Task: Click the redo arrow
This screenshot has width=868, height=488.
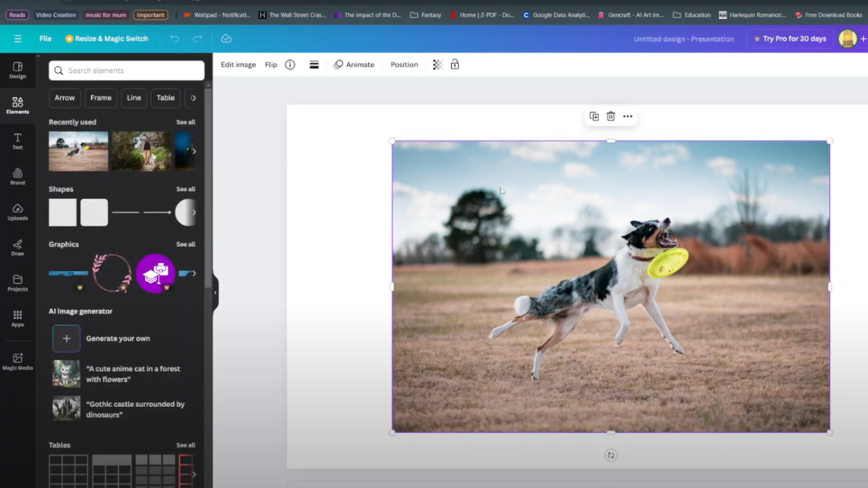Action: coord(197,39)
